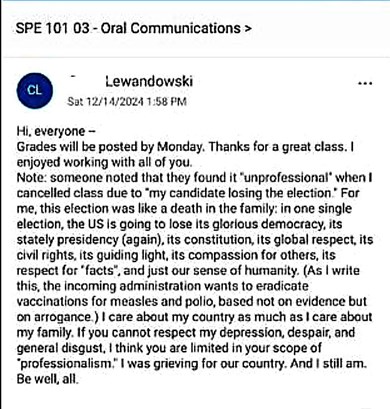Click the "Hi, everyone" greeting line
This screenshot has width=390, height=409.
tap(56, 131)
